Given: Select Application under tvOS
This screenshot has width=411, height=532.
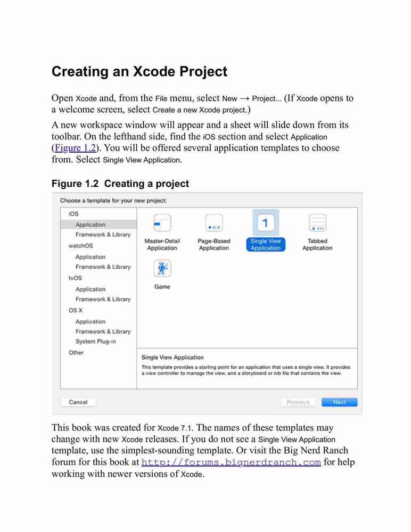Looking at the screenshot, I should pos(91,289).
